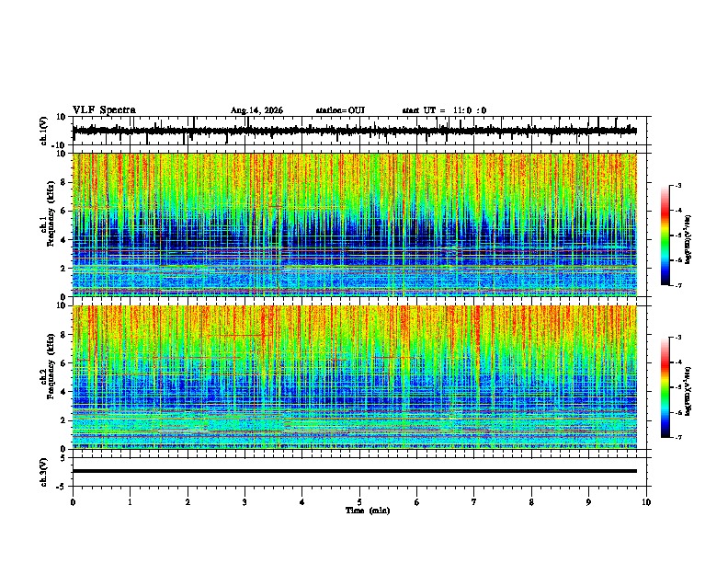Click time axis tick label "9"

(588, 502)
